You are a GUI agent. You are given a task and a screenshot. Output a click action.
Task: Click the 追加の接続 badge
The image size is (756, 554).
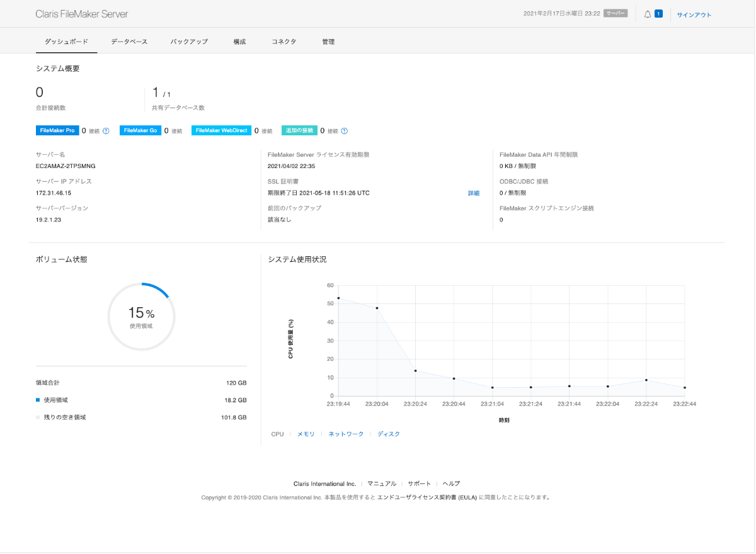coord(299,130)
